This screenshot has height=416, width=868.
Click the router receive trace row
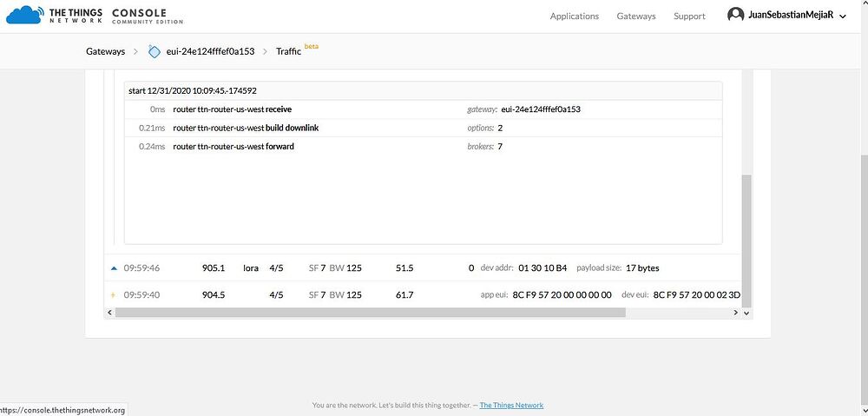click(423, 109)
